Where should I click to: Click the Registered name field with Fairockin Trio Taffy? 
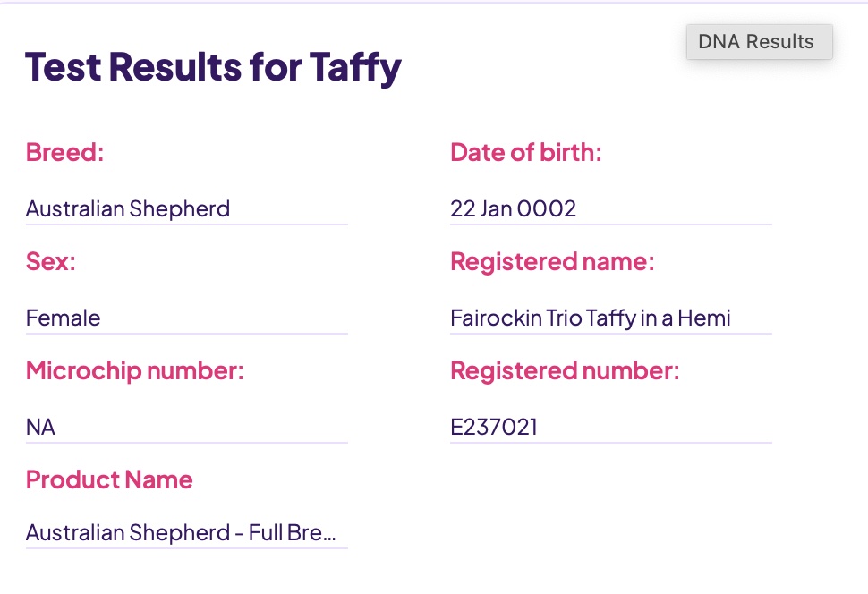591,318
